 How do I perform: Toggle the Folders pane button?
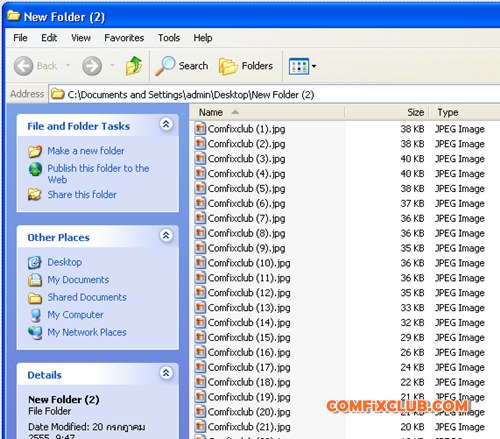pos(246,66)
